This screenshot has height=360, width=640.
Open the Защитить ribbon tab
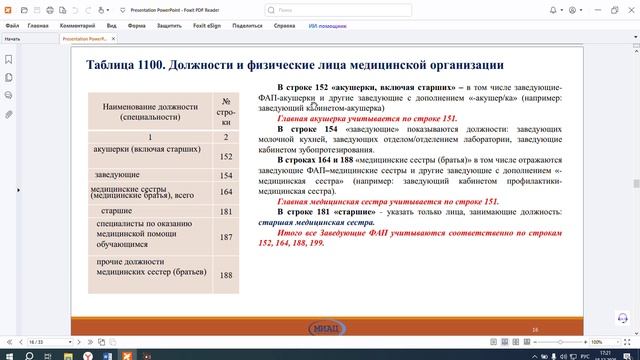click(x=169, y=26)
